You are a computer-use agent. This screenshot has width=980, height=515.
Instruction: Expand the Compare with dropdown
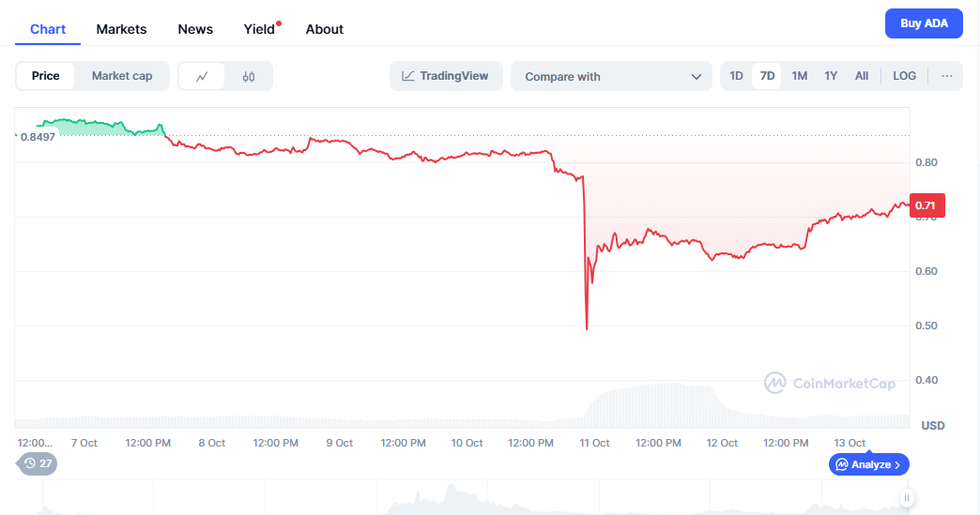(612, 77)
